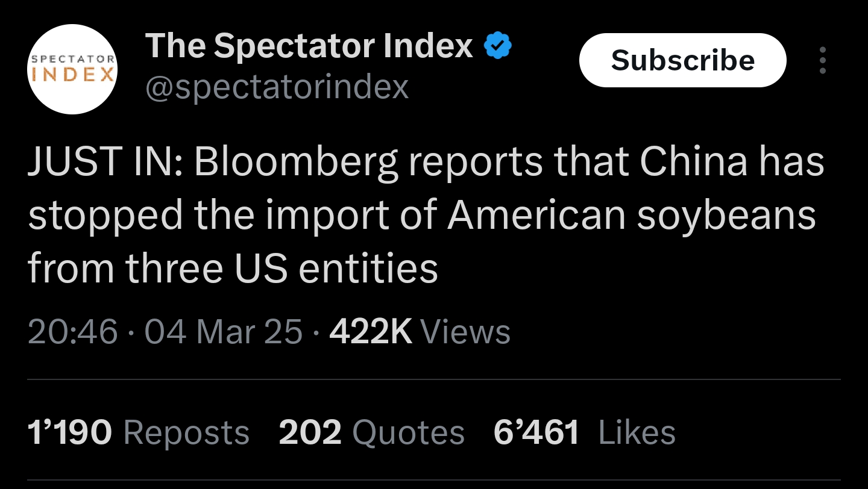Click the Subscribe button
Viewport: 868px width, 489px height.
[682, 60]
